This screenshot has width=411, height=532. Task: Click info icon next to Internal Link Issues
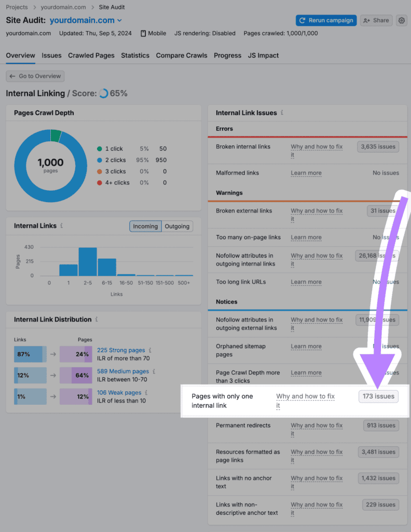(282, 113)
